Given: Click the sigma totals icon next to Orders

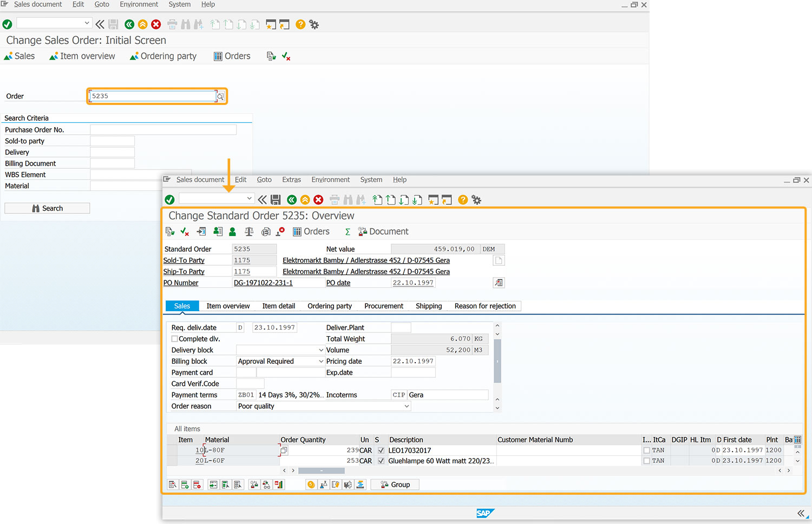Looking at the screenshot, I should click(348, 232).
